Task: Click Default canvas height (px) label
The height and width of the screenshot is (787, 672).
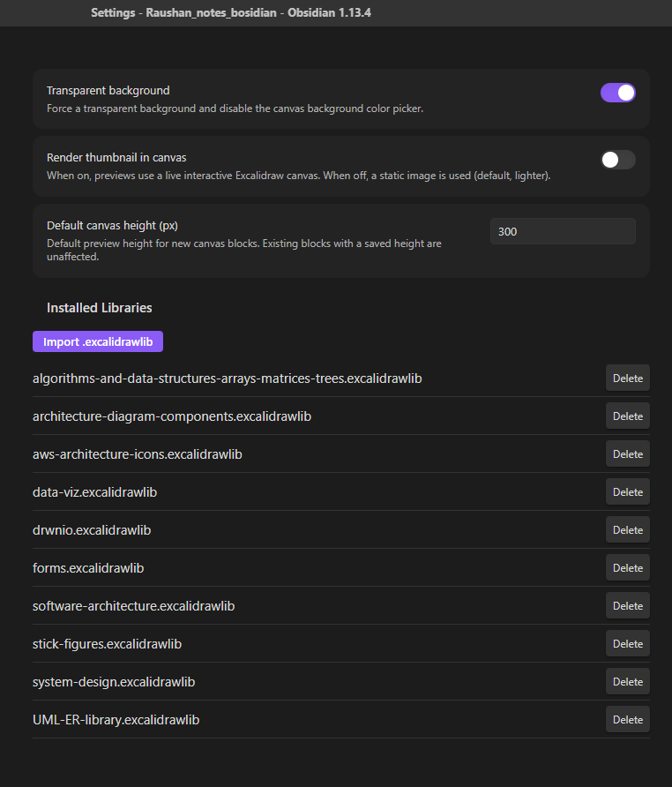Action: [x=112, y=225]
